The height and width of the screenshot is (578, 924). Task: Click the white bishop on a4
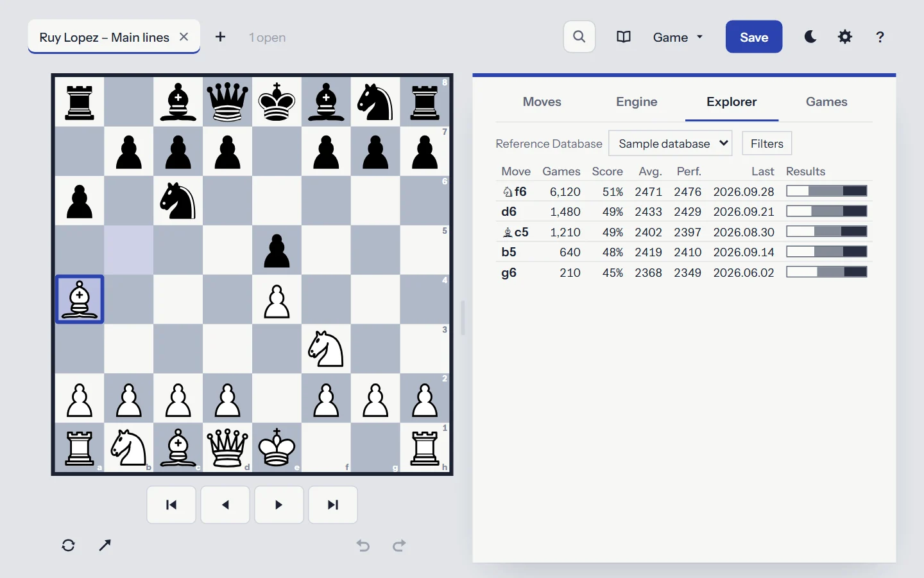[x=80, y=299]
